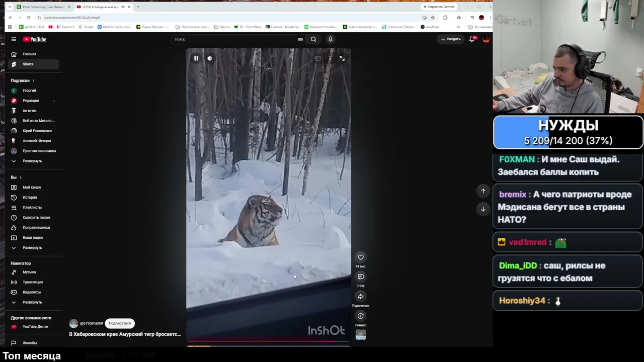This screenshot has width=644, height=362.
Task: Expand the Вы section header
Action: [16, 177]
